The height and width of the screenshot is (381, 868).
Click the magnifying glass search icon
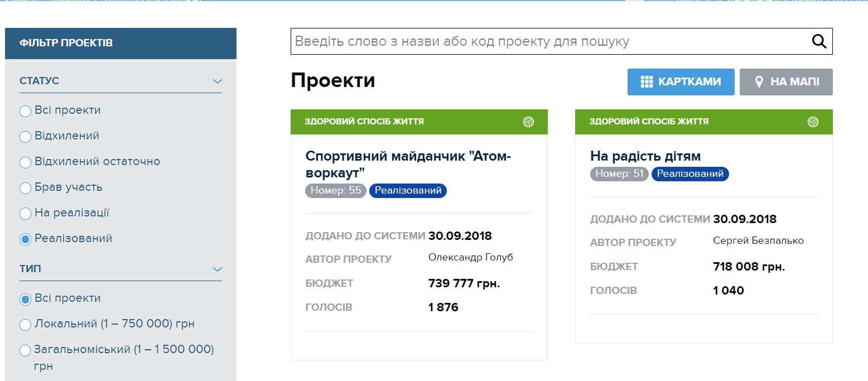point(818,41)
